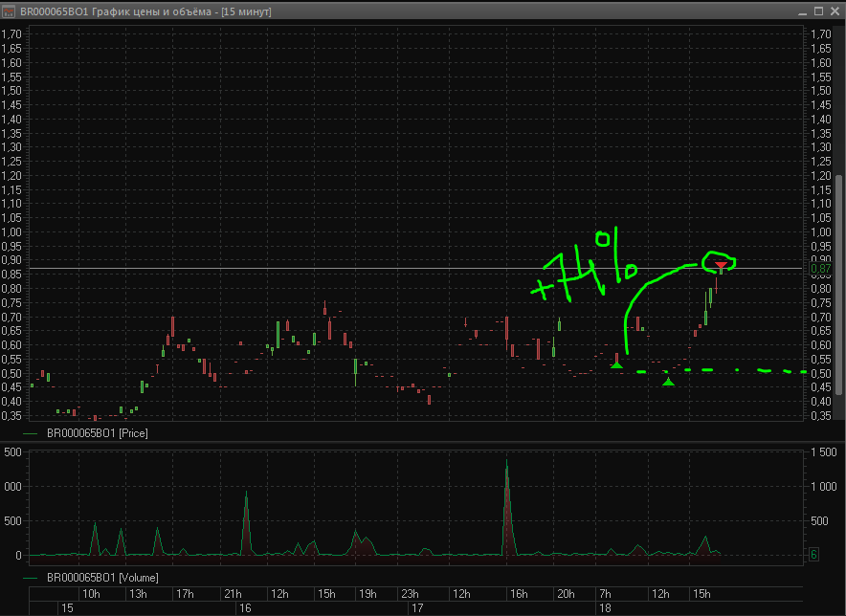The height and width of the screenshot is (616, 846).
Task: Click the current volume tag 6
Action: pos(813,554)
